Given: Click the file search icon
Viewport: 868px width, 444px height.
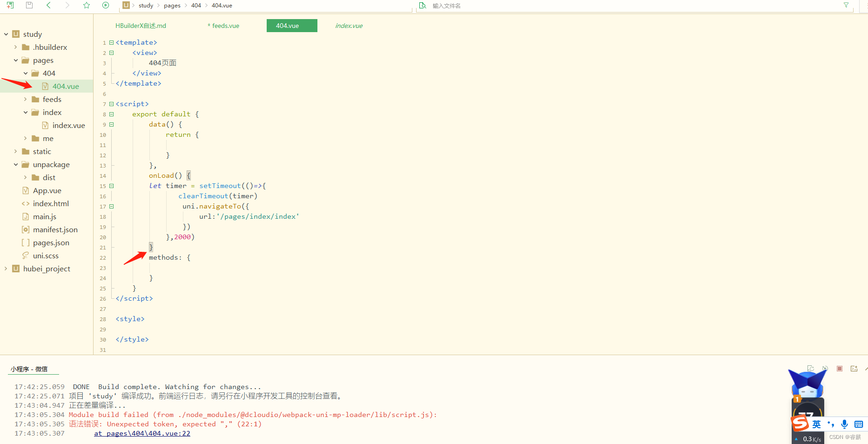Looking at the screenshot, I should coord(423,5).
